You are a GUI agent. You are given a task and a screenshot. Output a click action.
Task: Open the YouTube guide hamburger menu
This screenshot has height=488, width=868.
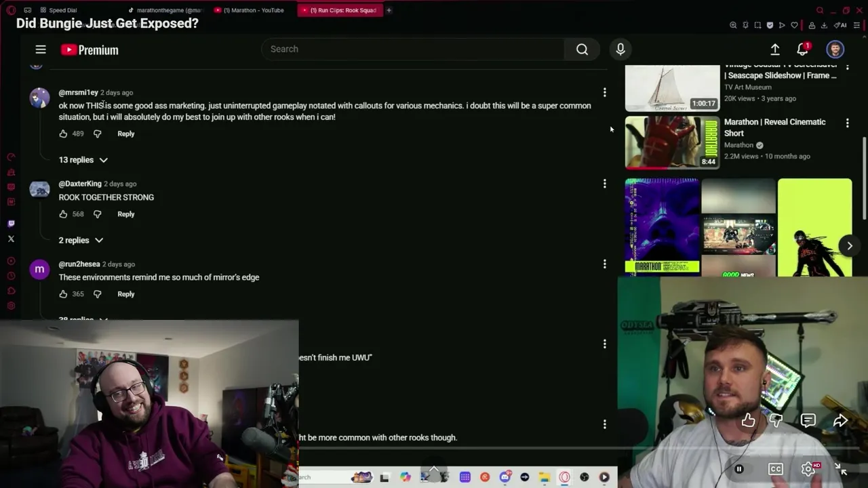41,49
